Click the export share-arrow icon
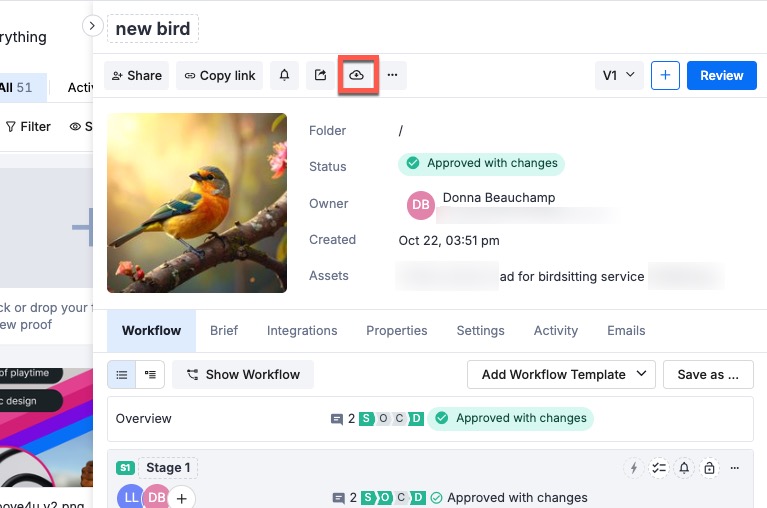This screenshot has width=767, height=508. coord(320,75)
